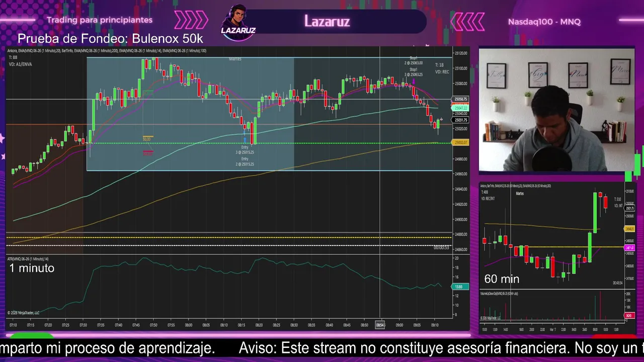Viewport: 644px width, 362px height.
Task: Click the 09:00 time axis label
Action: click(x=399, y=325)
